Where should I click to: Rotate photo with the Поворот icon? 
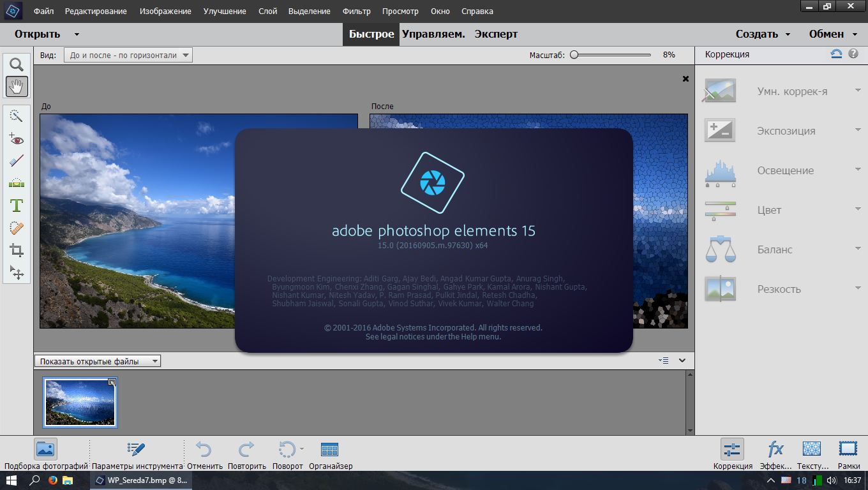[x=287, y=450]
